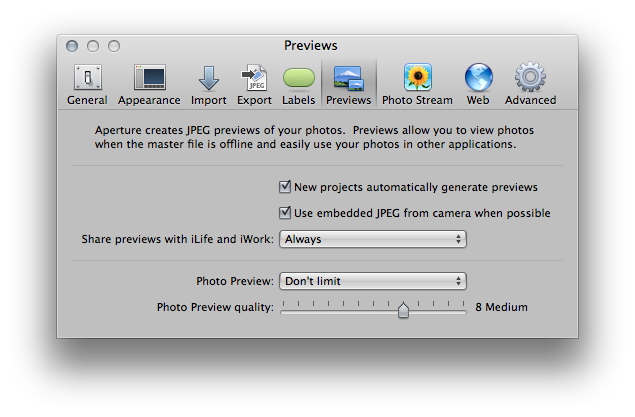Click the Always popup stepper arrows

[x=458, y=239]
